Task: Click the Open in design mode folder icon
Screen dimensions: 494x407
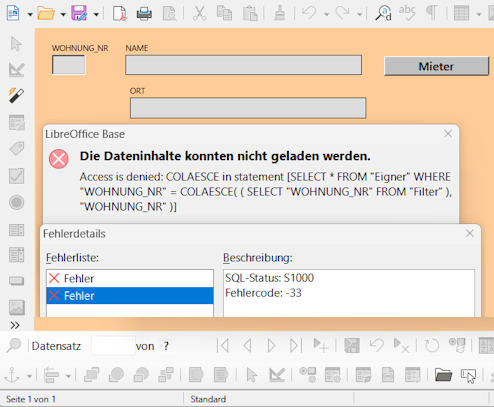Action: [x=443, y=375]
